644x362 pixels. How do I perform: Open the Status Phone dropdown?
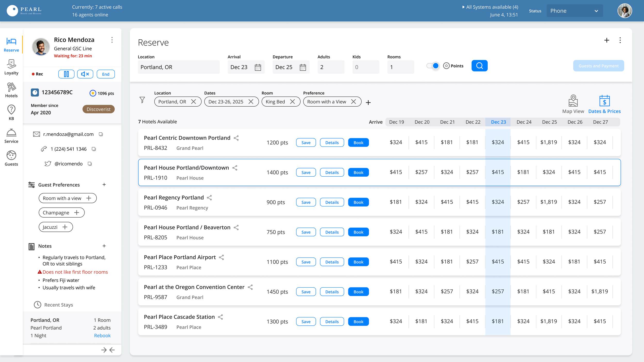click(574, 11)
